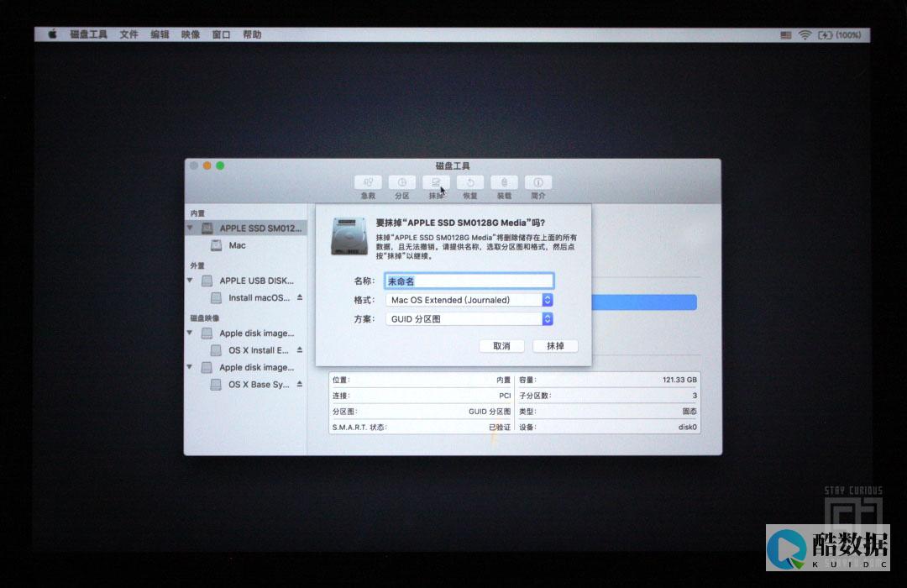Screen dimensions: 907x588
Task: Click the 子分区数 label
Action: coord(535,396)
